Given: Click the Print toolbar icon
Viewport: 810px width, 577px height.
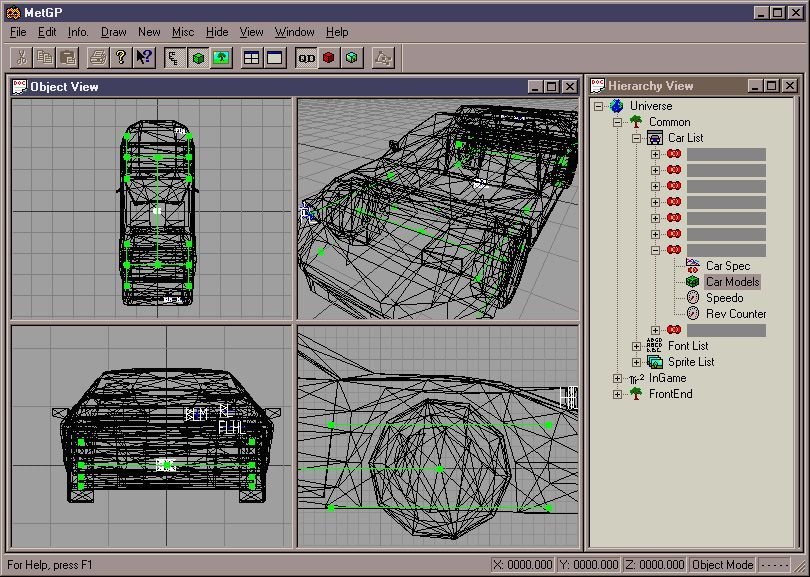Looking at the screenshot, I should [x=98, y=57].
